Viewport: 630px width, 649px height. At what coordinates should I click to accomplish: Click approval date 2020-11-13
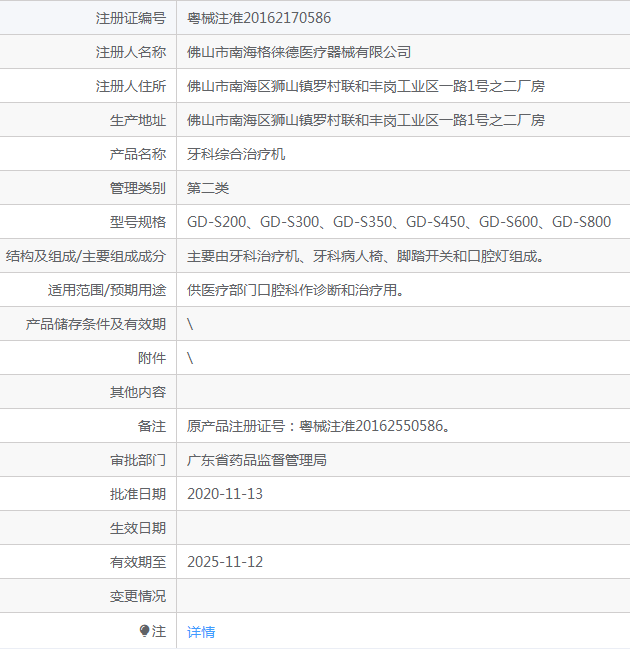click(225, 494)
